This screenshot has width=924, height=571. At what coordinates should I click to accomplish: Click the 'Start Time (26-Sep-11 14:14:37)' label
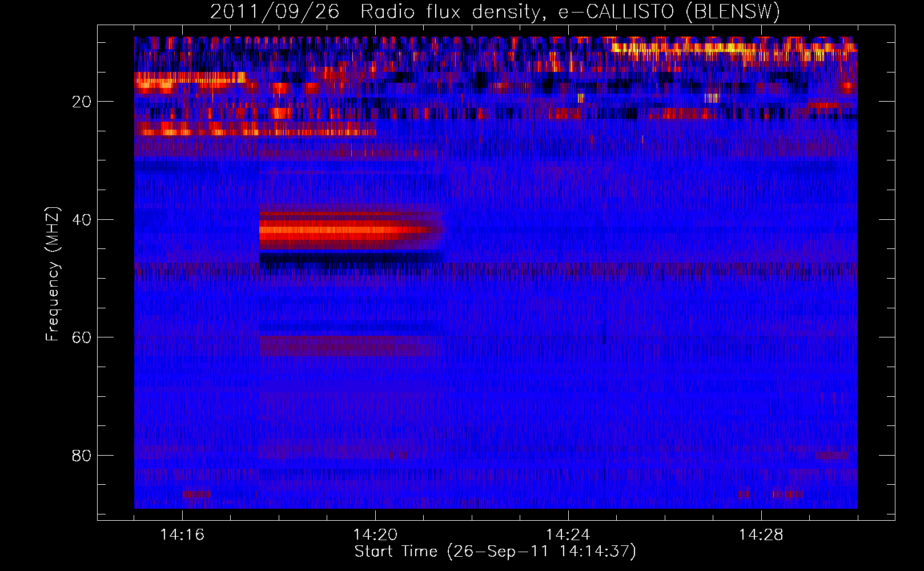[495, 552]
